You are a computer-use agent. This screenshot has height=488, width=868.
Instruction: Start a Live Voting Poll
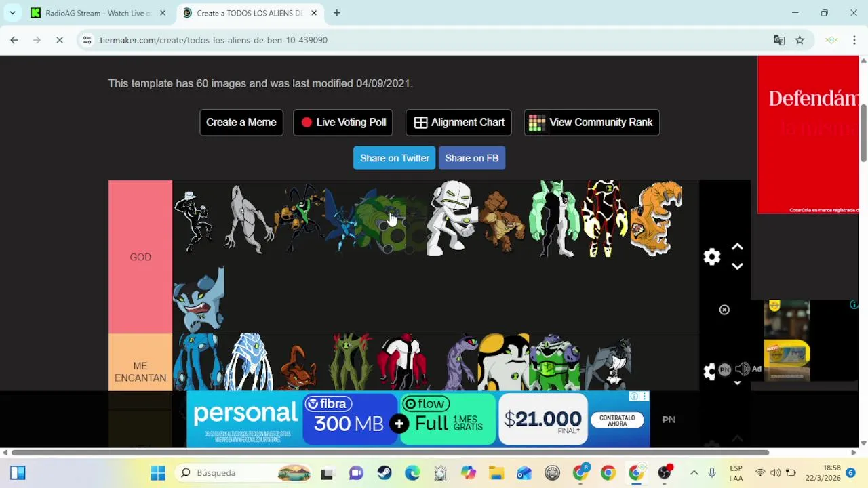(x=343, y=123)
